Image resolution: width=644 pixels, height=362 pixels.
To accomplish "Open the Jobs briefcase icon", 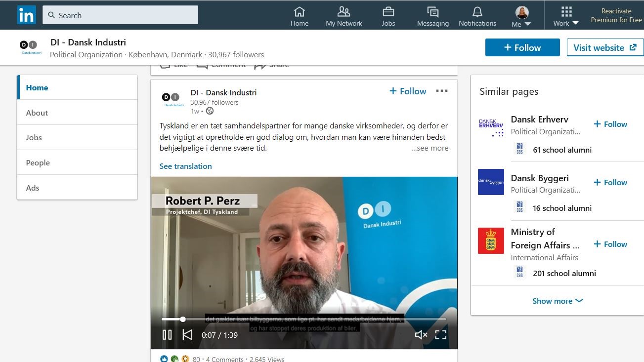I will tap(388, 16).
